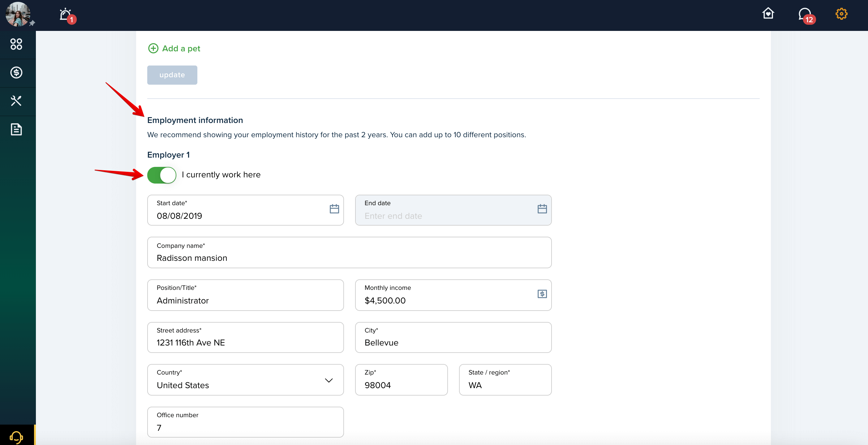868x445 pixels.
Task: Click the Position/Title field
Action: [245, 295]
